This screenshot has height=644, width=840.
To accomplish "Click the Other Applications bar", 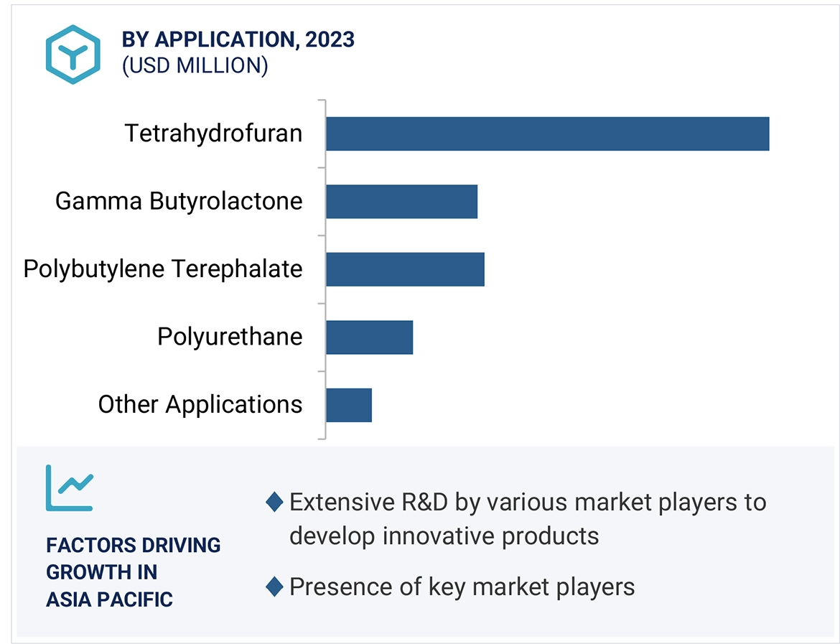I will [349, 405].
